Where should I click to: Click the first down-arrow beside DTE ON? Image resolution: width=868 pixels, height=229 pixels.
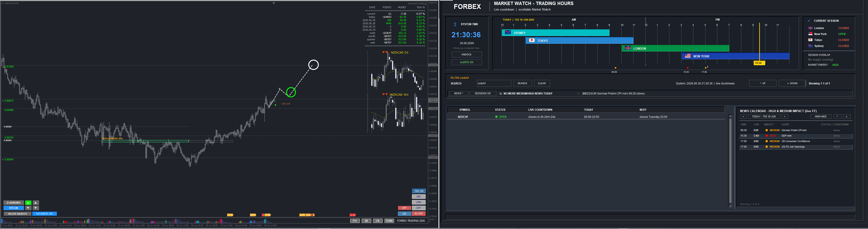click(28, 208)
